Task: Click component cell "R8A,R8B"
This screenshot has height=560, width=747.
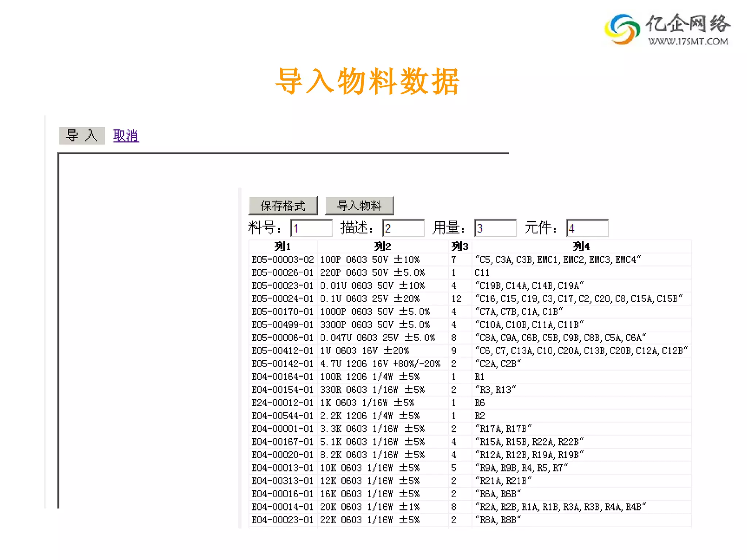Action: (x=581, y=520)
